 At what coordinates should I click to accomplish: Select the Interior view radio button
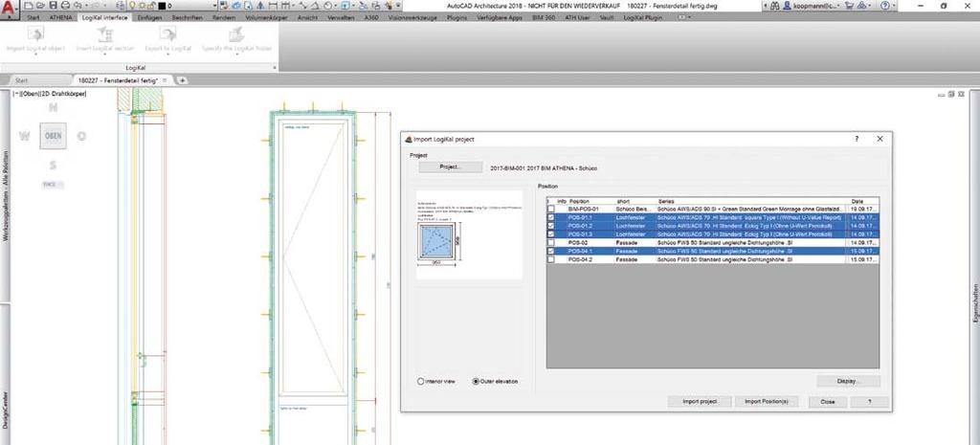(421, 381)
